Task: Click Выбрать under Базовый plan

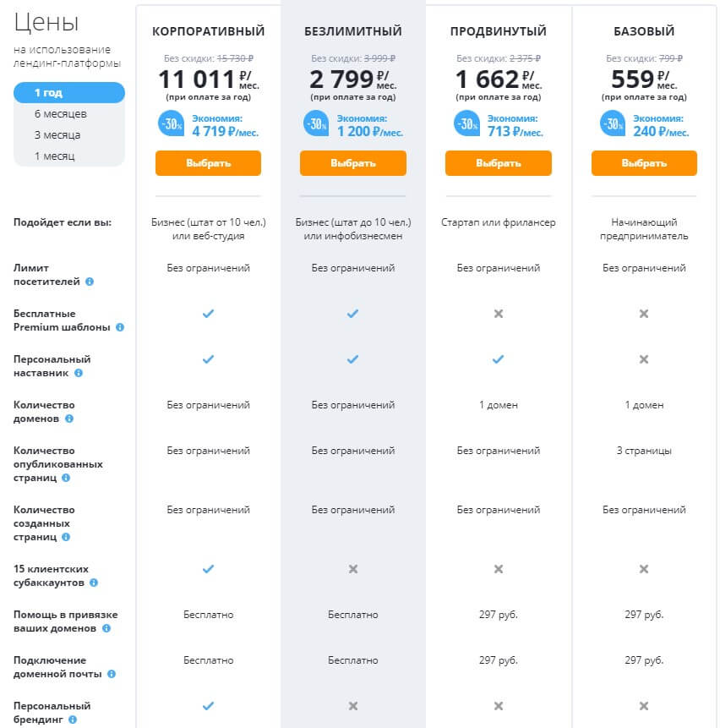Action: [644, 163]
